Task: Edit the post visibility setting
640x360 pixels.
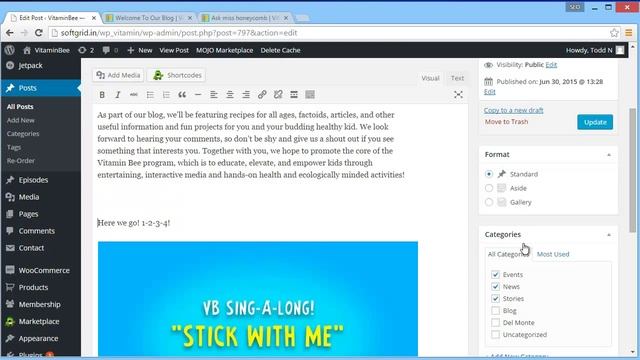Action: 551,65
